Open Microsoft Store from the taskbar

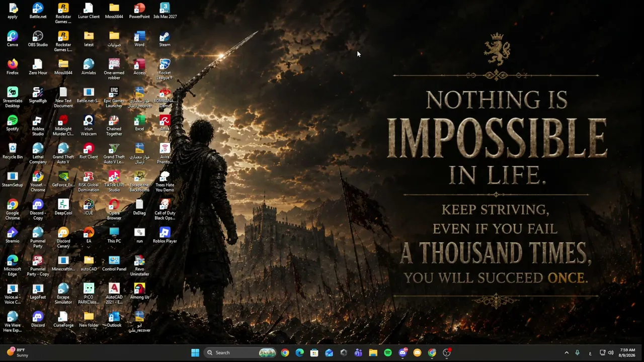[x=314, y=352]
